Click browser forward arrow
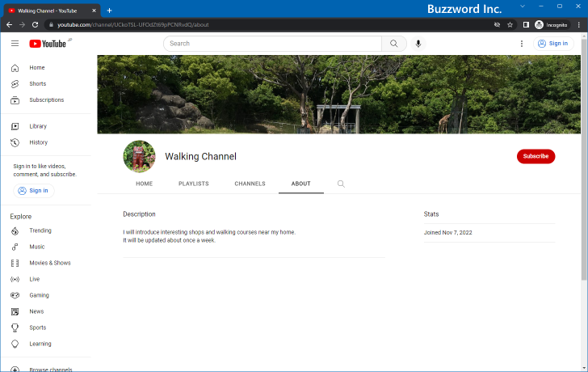 pos(22,25)
